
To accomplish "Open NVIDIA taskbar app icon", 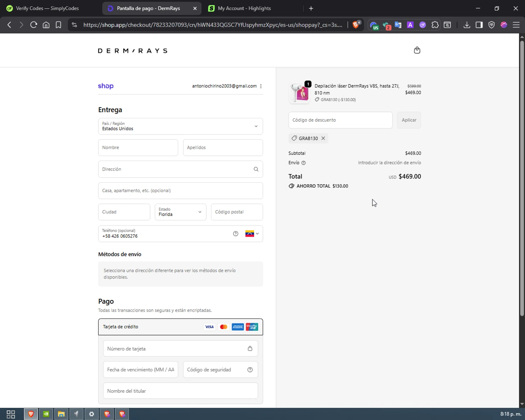I will [46, 414].
